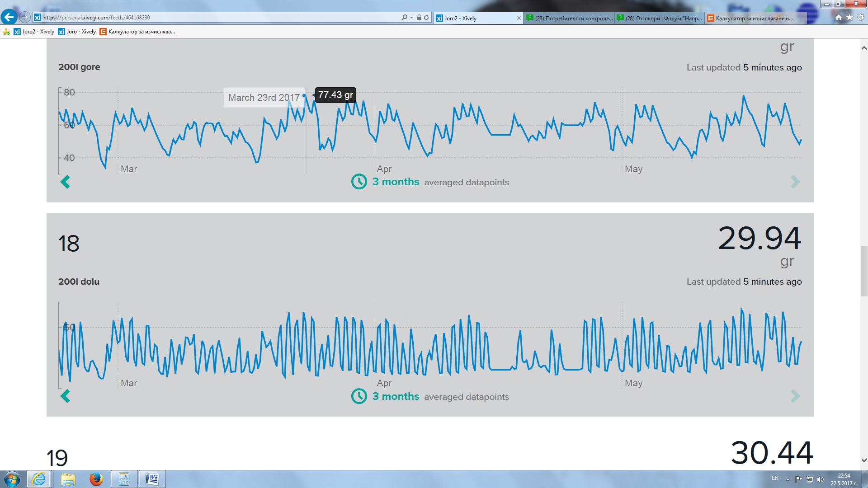Open the '3 months' range selector of the dolu chart
This screenshot has height=488, width=868.
click(396, 396)
